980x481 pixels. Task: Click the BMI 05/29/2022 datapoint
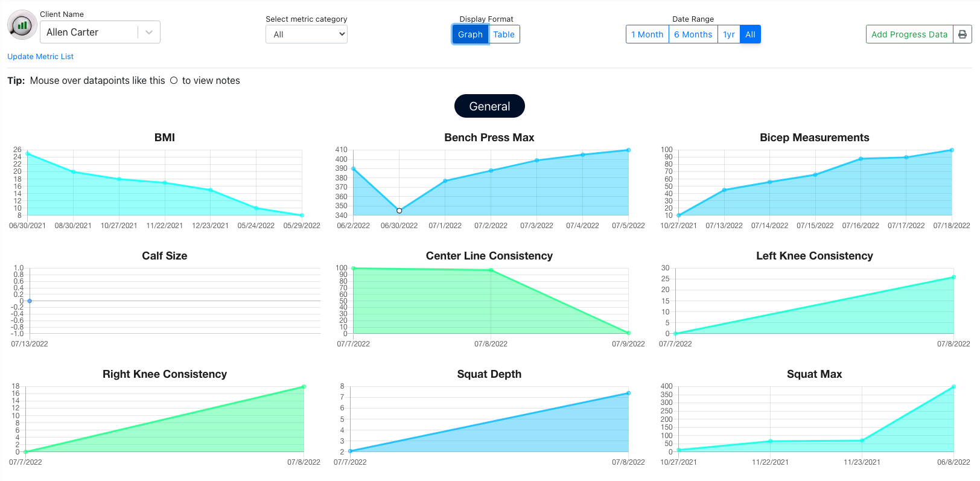click(302, 215)
